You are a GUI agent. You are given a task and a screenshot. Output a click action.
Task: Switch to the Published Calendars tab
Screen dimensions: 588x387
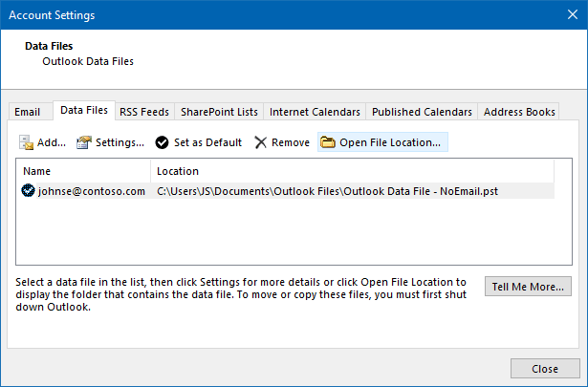(422, 112)
